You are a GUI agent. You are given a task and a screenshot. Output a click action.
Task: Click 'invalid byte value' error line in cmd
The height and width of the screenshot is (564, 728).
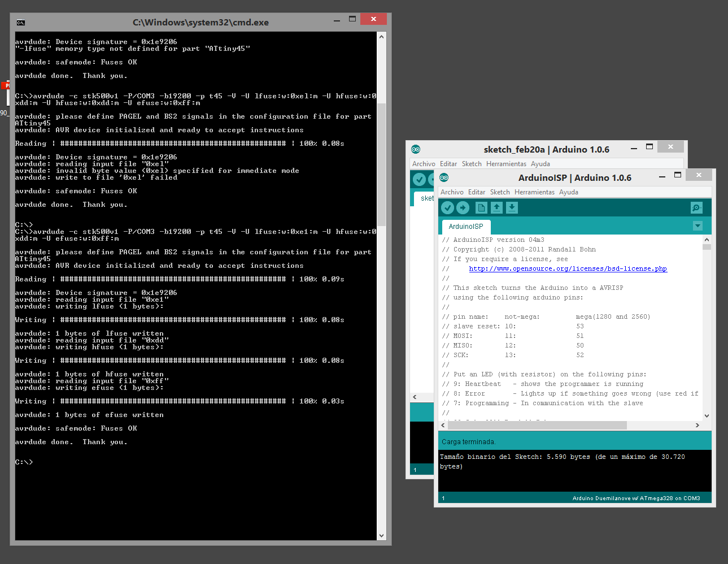click(x=157, y=171)
